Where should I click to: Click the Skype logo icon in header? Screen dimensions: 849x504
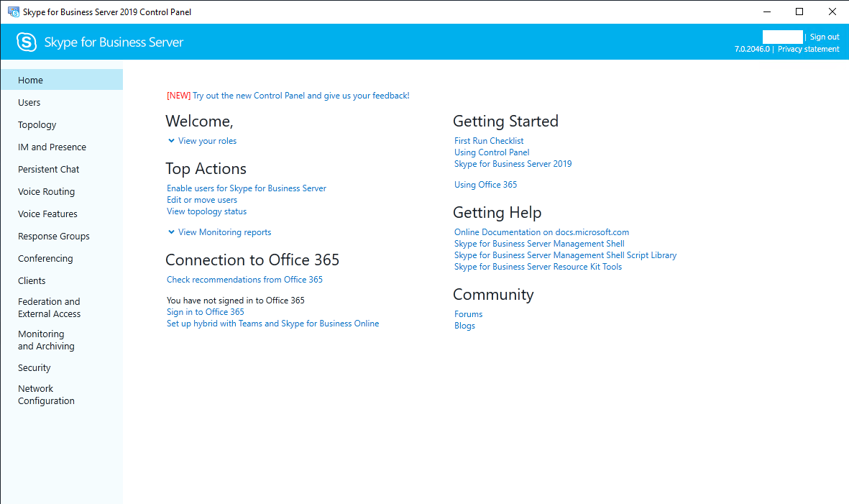[27, 42]
